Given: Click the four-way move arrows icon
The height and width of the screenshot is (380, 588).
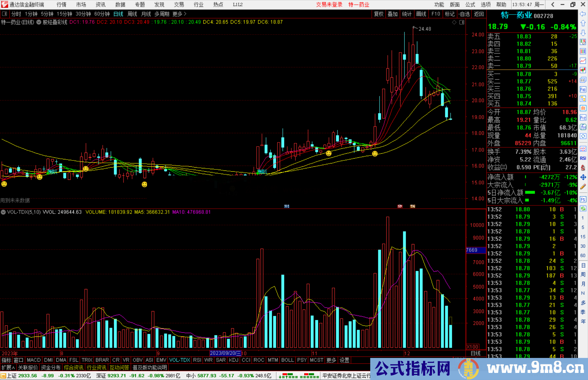Looking at the screenshot, I should pos(583,177).
